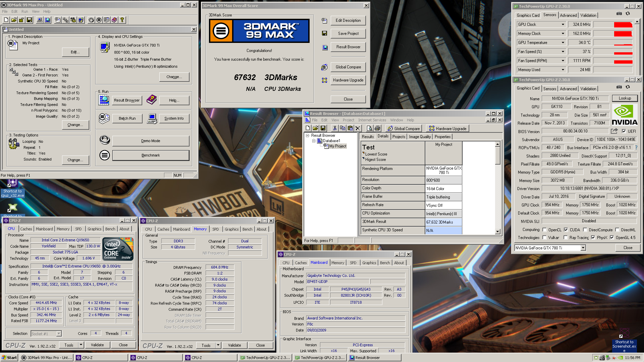Open Internet Services menu in Result Browser

[372, 120]
